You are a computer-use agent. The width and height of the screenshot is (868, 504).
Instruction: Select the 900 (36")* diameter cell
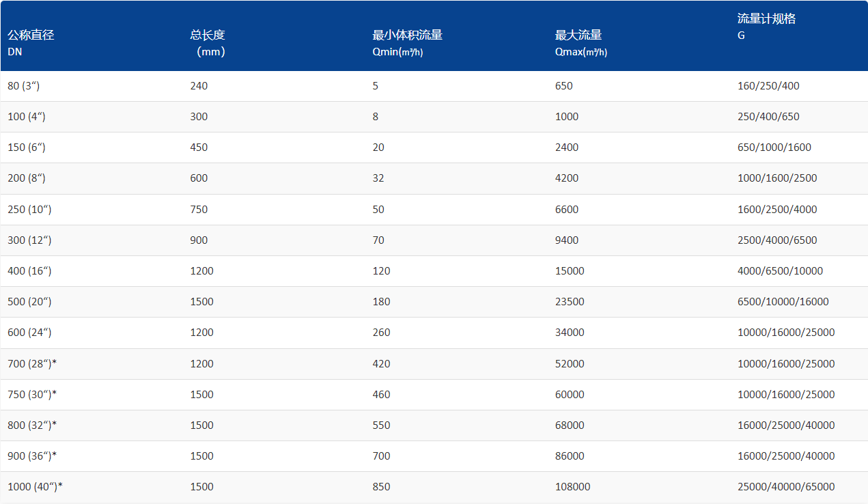pos(32,456)
